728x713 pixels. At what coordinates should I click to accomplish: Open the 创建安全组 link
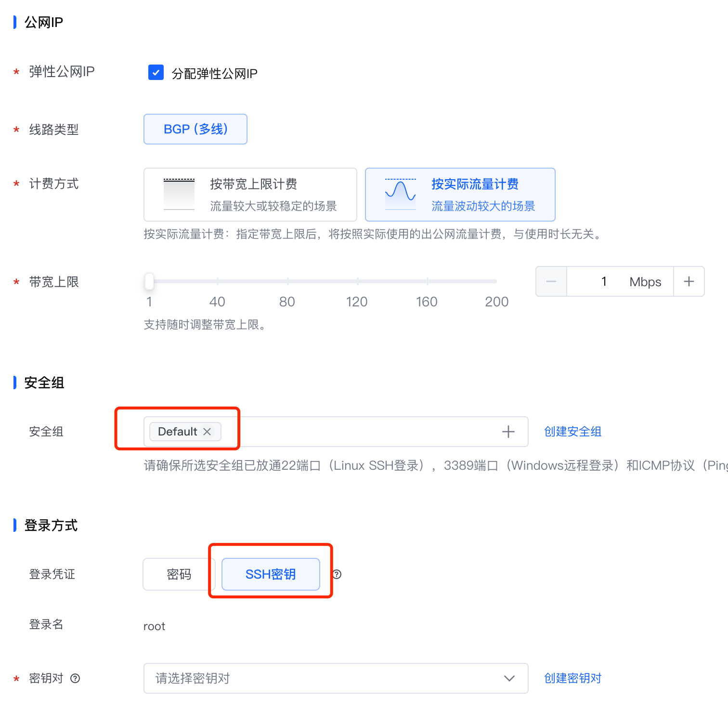tap(573, 432)
